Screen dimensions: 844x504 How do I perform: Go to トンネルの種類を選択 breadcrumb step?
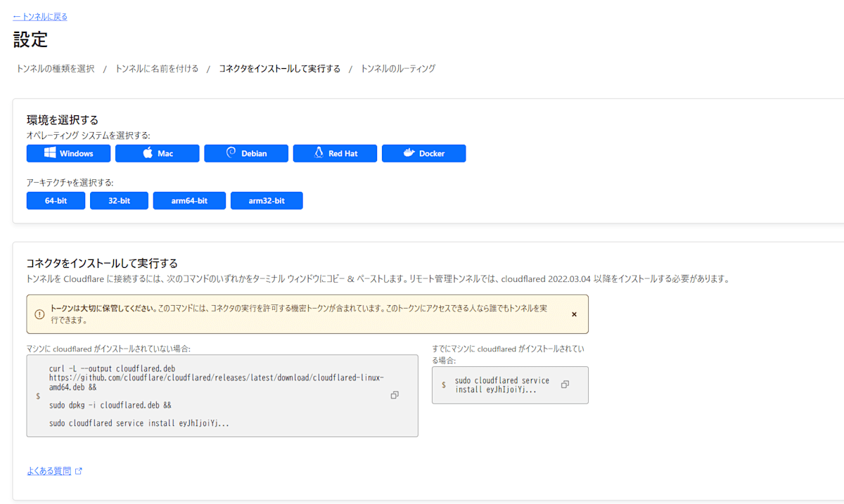(x=56, y=69)
